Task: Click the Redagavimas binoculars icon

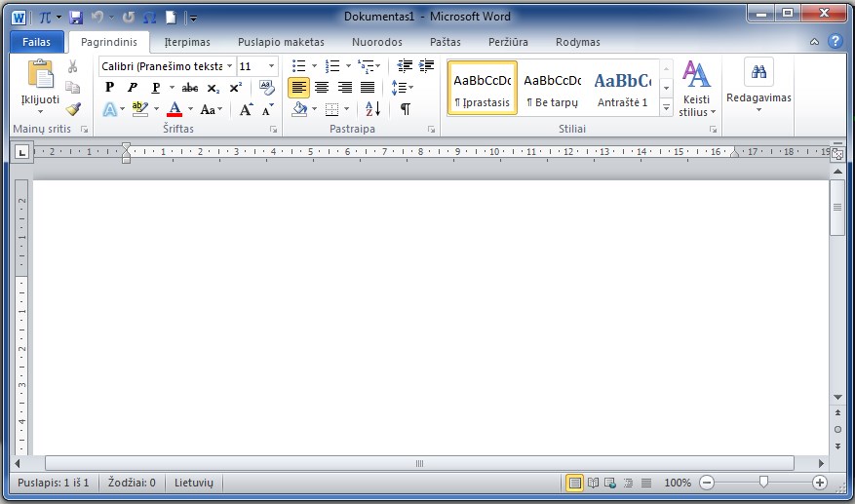Action: [758, 71]
